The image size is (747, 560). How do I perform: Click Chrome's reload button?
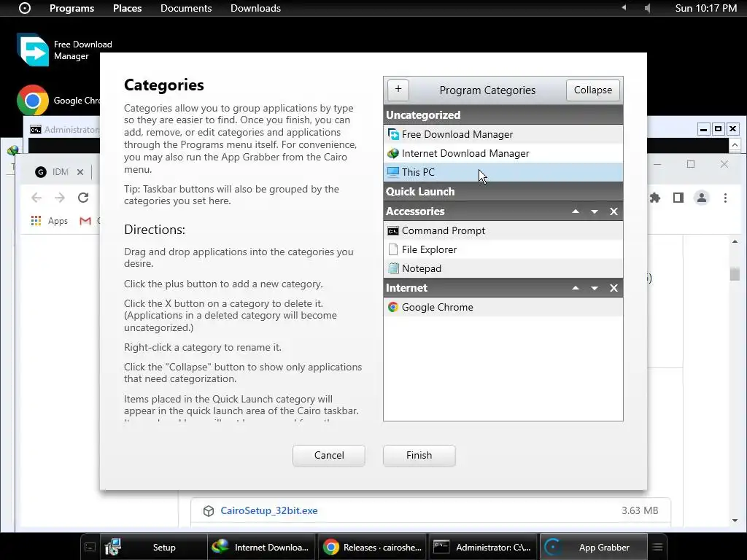[83, 198]
